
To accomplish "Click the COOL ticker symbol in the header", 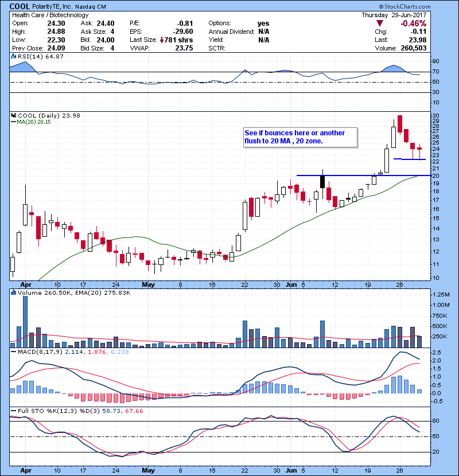I will tap(20, 6).
